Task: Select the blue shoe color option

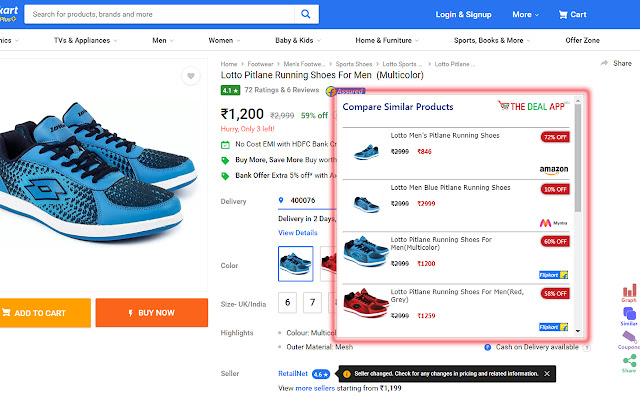Action: (x=294, y=264)
